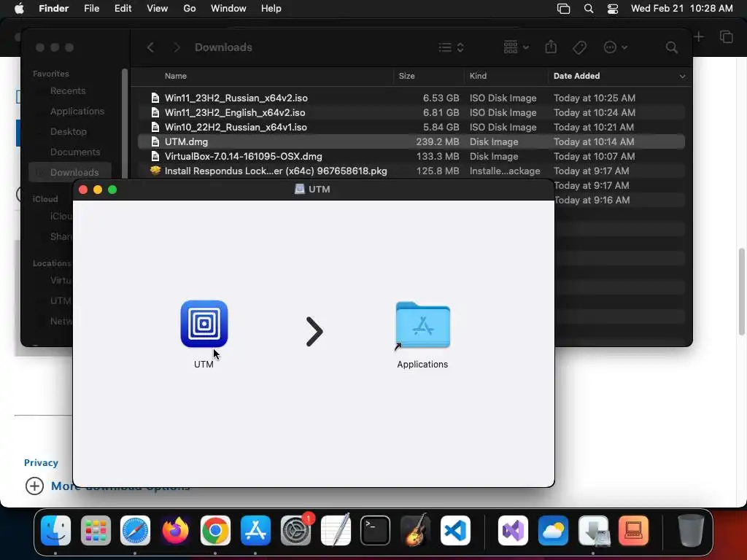Screen dimensions: 747x560
Task: Open the Go menu
Action: [190, 9]
